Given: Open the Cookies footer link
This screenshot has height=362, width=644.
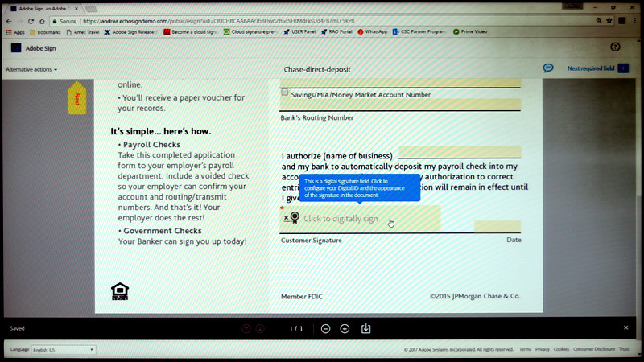Looking at the screenshot, I should click(x=561, y=349).
